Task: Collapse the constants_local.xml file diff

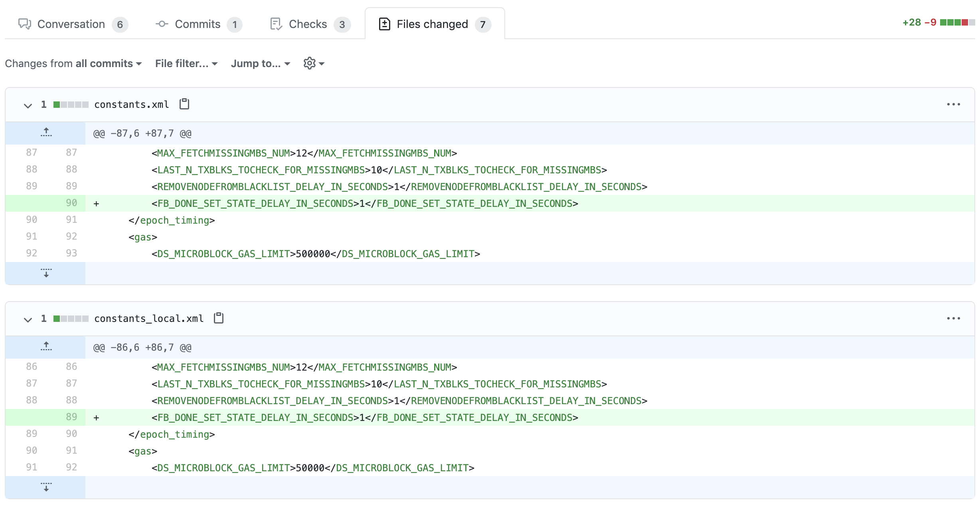Action: point(28,319)
